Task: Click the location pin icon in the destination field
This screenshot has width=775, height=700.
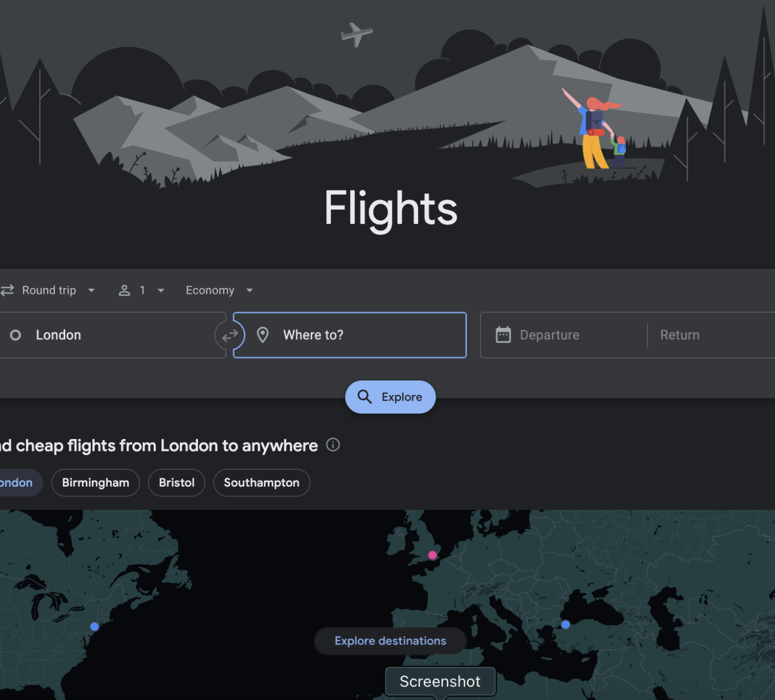Action: coord(263,335)
